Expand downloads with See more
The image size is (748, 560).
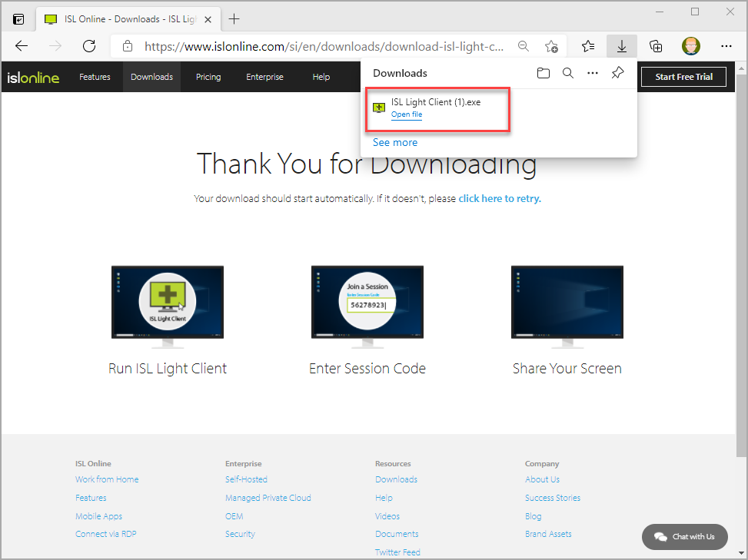tap(394, 142)
